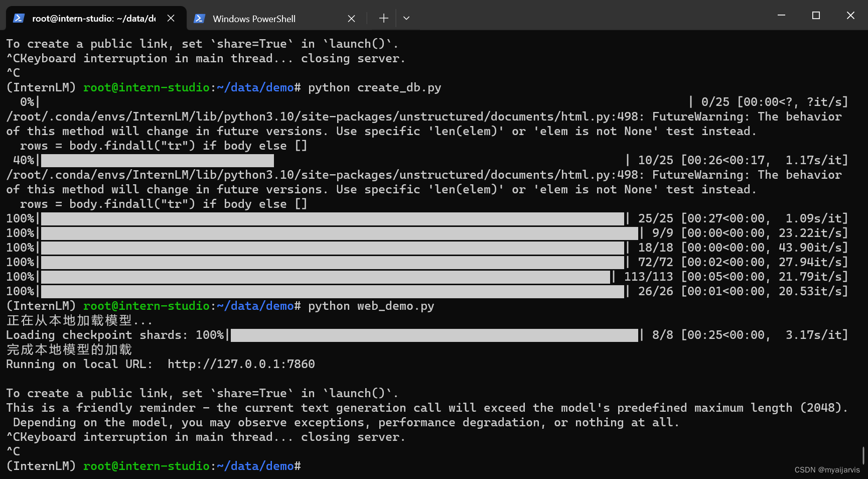Click the '正在从本地加载模型...' line
The image size is (868, 479).
[79, 320]
